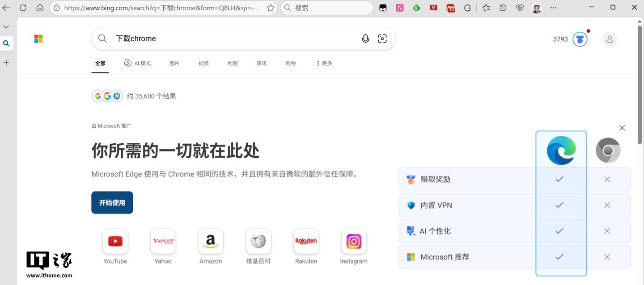Open a new tab with the sidebar plus
The width and height of the screenshot is (644, 285).
(6, 63)
